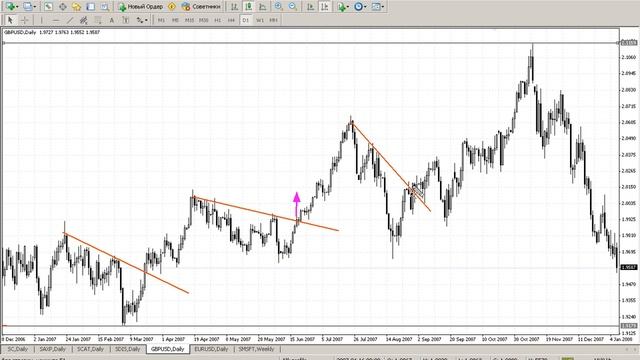Click the 5 Jul 2007 date label
The height and width of the screenshot is (360, 640).
[333, 339]
